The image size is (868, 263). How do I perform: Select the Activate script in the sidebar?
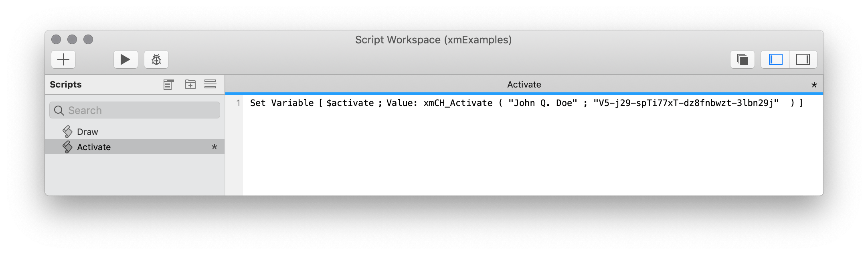[94, 147]
